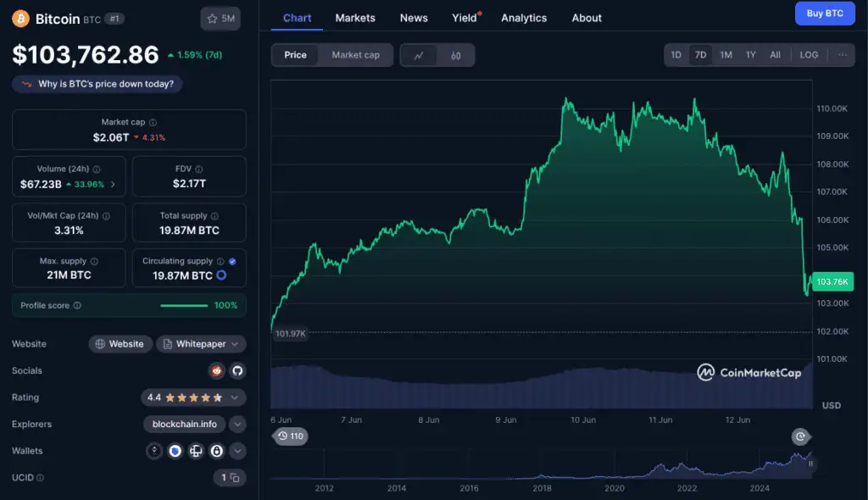Click the $103,762.86 price value
Viewport: 868px width, 500px height.
tap(86, 55)
